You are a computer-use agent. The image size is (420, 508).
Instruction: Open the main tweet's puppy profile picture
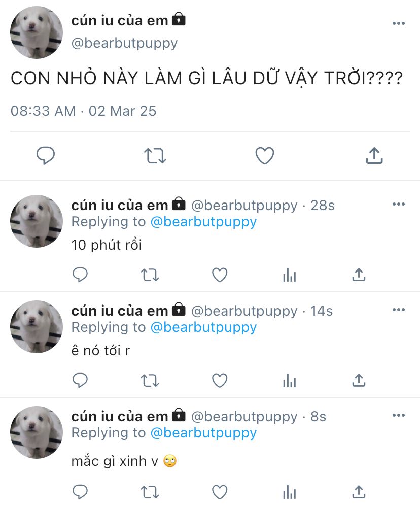[x=37, y=32]
